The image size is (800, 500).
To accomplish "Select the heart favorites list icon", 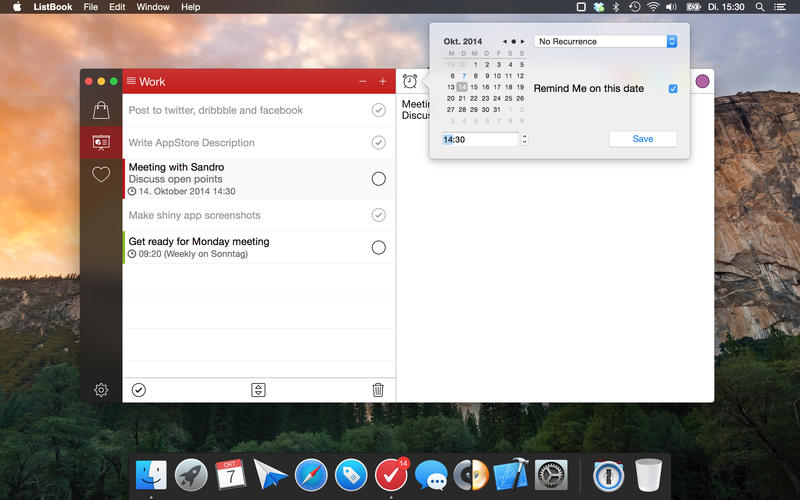I will (101, 174).
